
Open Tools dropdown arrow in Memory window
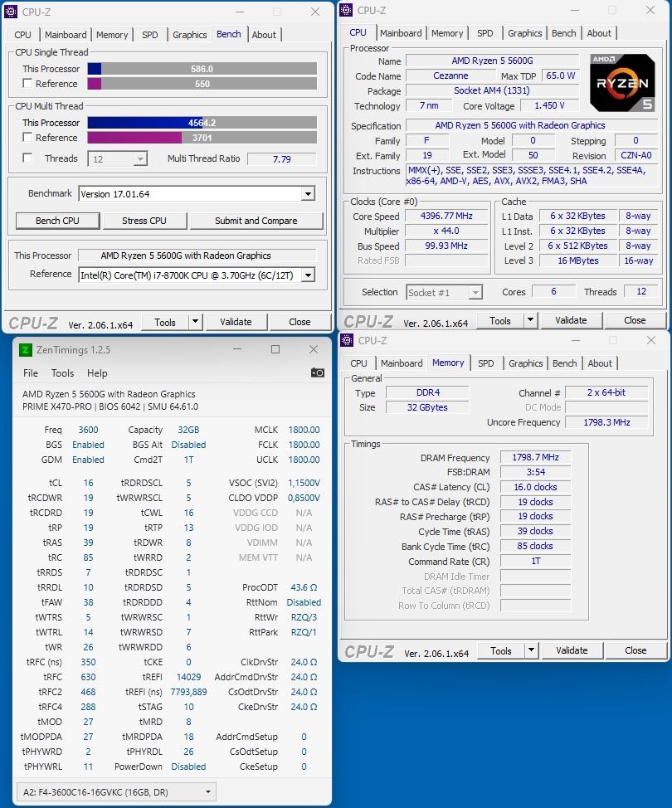click(531, 650)
